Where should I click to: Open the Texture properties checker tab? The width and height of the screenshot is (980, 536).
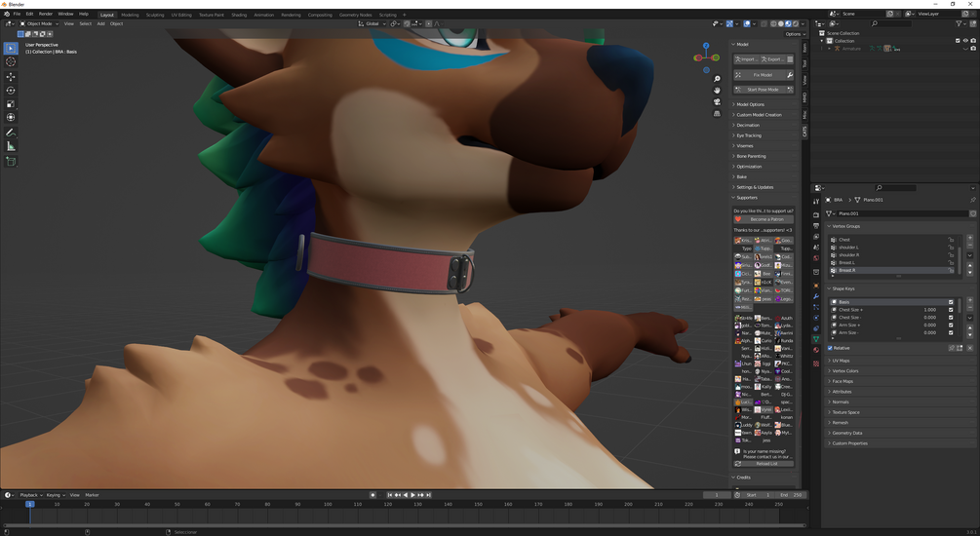click(x=816, y=364)
